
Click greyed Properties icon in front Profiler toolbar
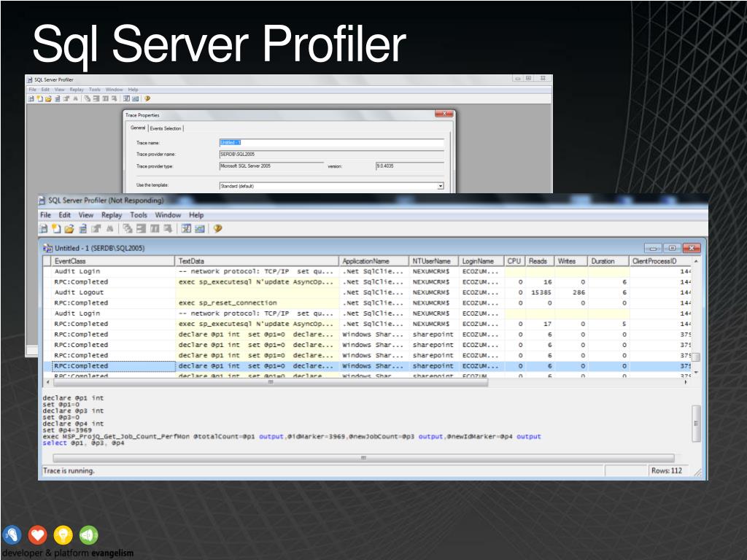[x=96, y=228]
